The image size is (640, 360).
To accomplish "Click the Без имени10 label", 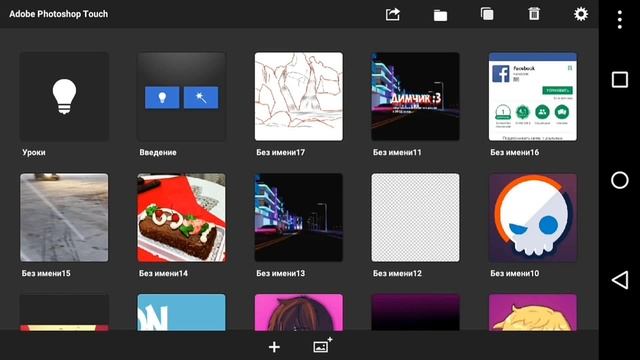I will pyautogui.click(x=515, y=273).
